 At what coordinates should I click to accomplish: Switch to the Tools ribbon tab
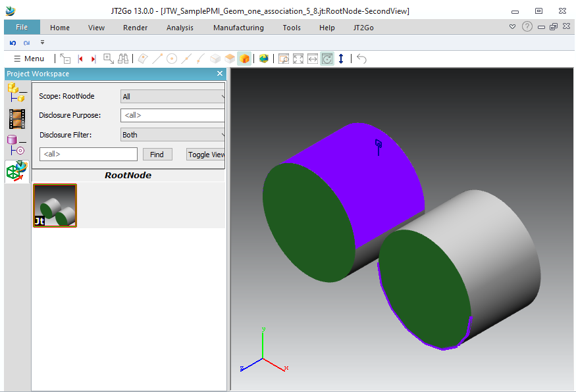click(x=292, y=28)
